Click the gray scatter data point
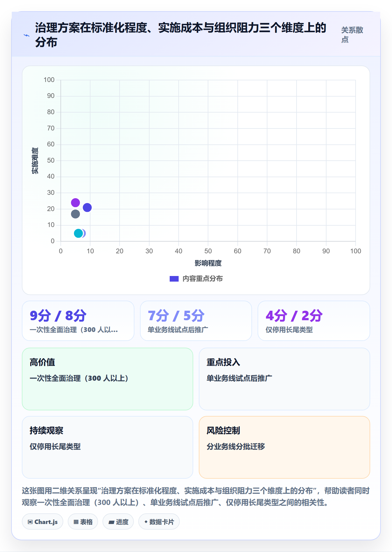This screenshot has width=392, height=552. pyautogui.click(x=75, y=214)
